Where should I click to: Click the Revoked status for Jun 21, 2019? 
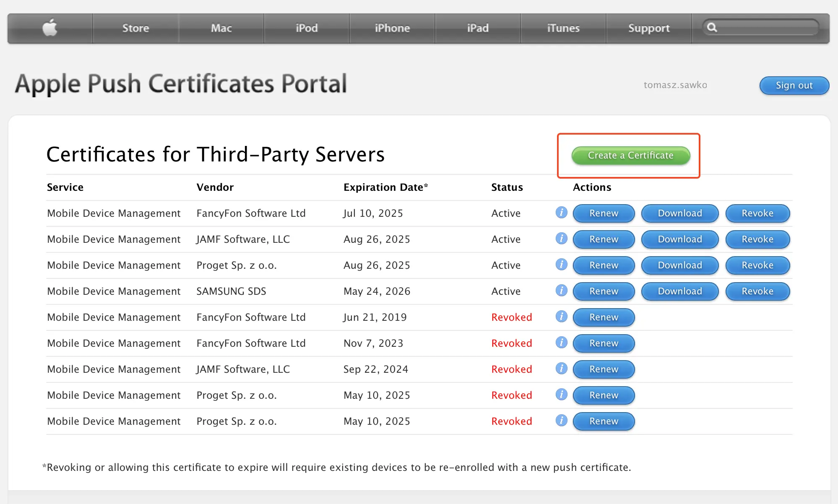click(511, 317)
